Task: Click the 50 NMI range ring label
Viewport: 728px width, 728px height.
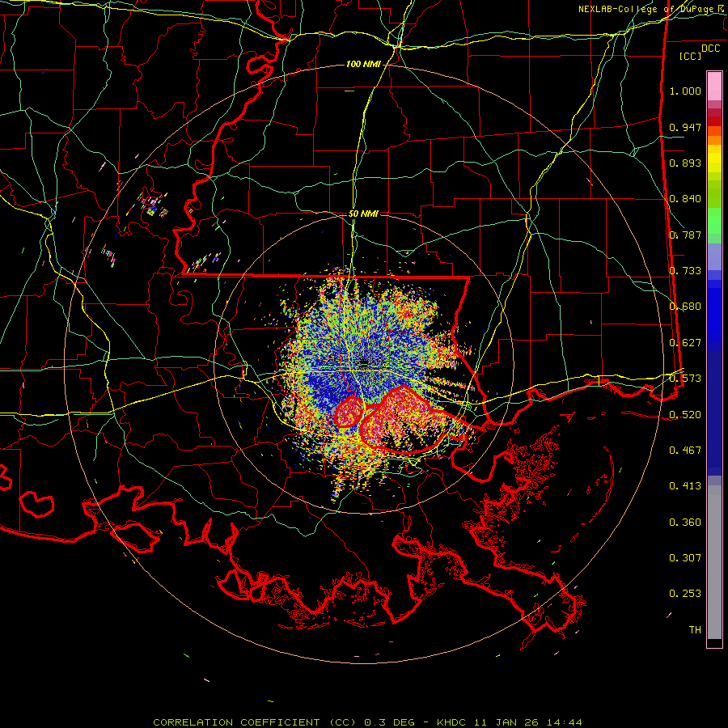Action: (x=363, y=214)
